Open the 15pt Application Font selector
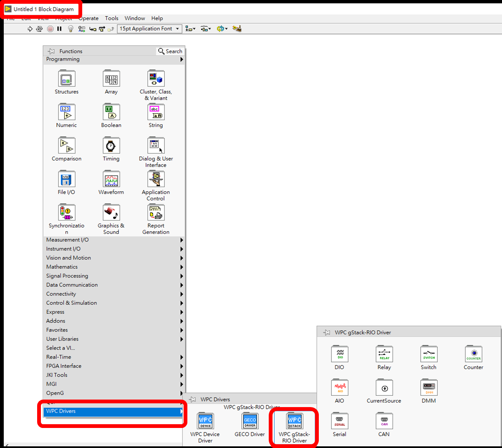502x448 pixels. coord(149,28)
